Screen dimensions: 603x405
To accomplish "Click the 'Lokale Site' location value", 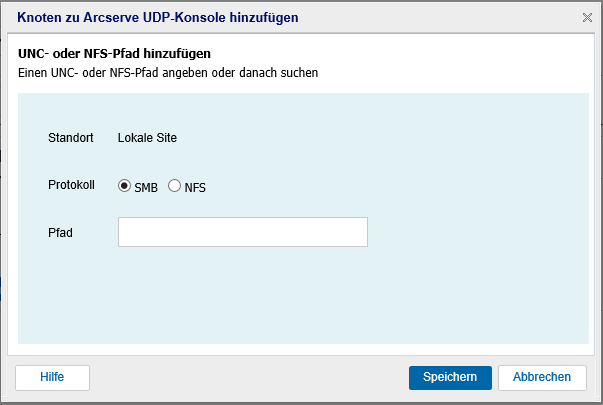I will [x=147, y=138].
